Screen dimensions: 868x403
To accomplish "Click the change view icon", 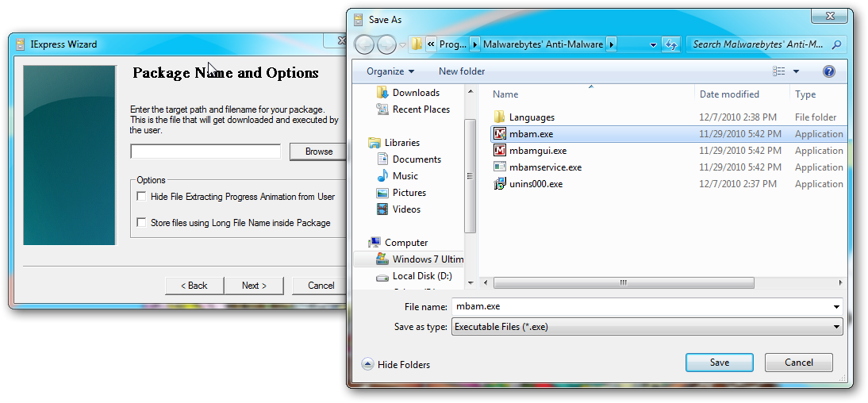I will (x=779, y=71).
